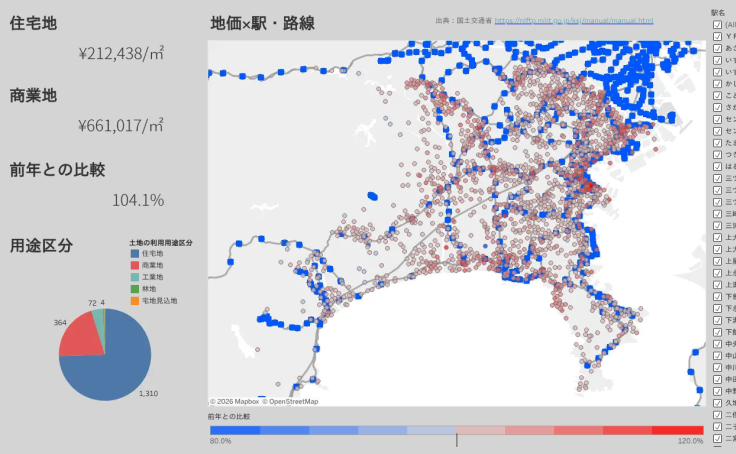Viewport: 736px width, 454px height.
Task: Click the 住宅地 heading
Action: 33,23
